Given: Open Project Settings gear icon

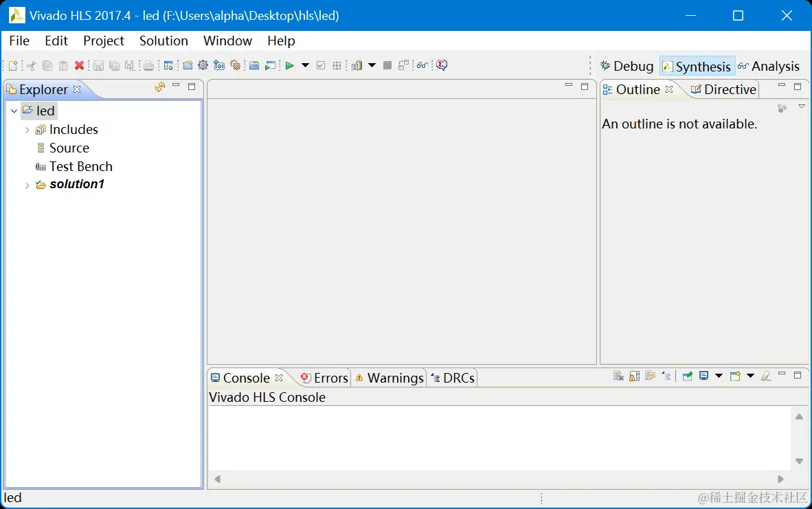Looking at the screenshot, I should 203,65.
